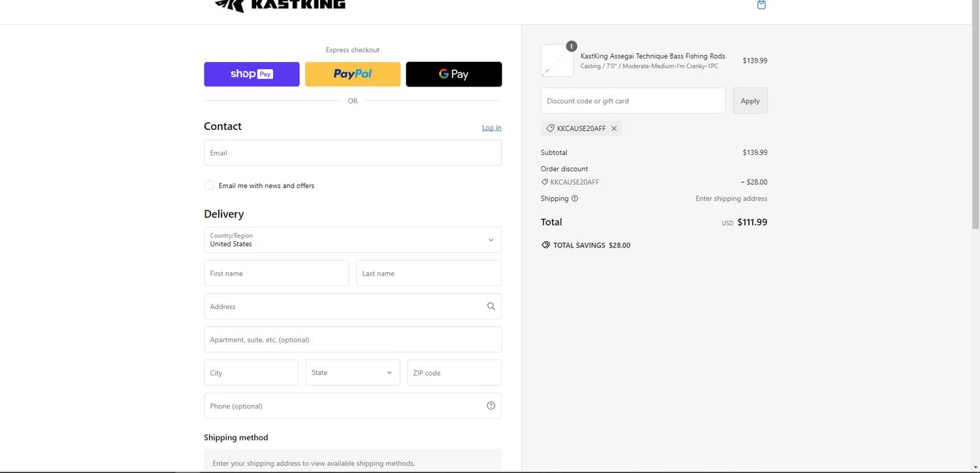
Task: Pay with Shop Pay
Action: (x=252, y=74)
